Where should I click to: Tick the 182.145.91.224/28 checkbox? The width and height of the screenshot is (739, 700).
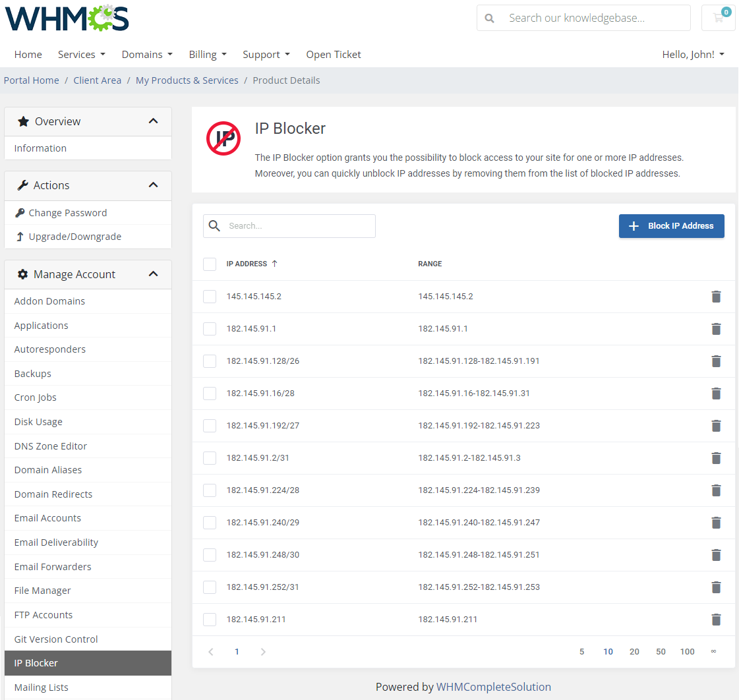click(x=210, y=490)
